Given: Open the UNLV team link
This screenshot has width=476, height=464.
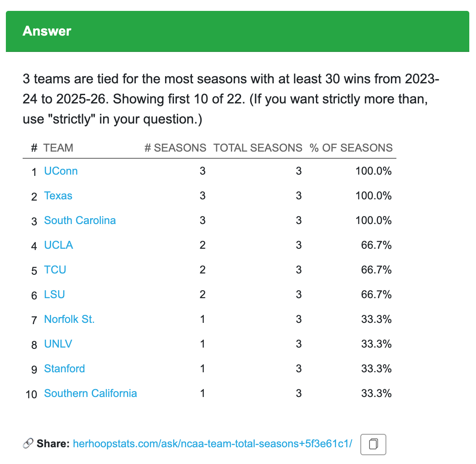Looking at the screenshot, I should tap(58, 344).
